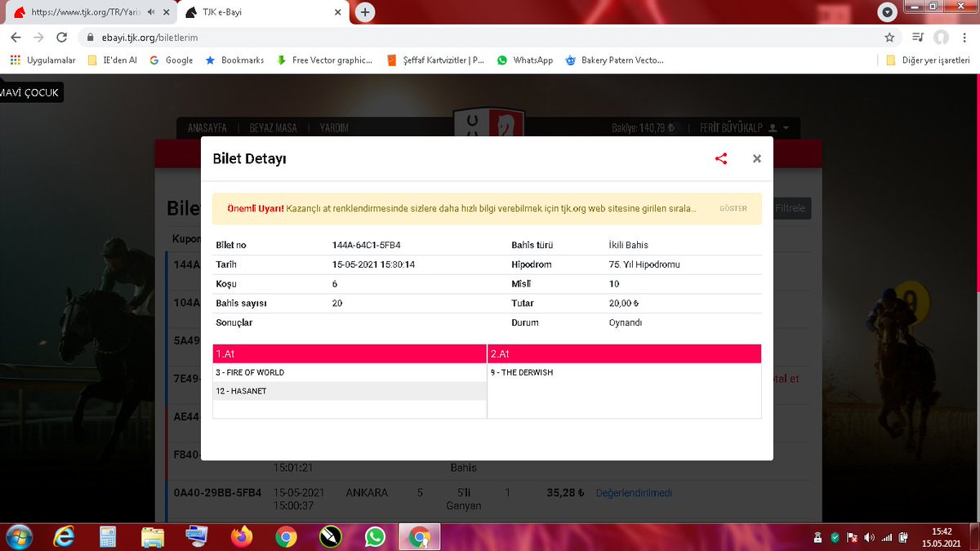Expand the FERİT BÜYÜKALP user dropdown
The height and width of the screenshot is (551, 980).
[744, 128]
